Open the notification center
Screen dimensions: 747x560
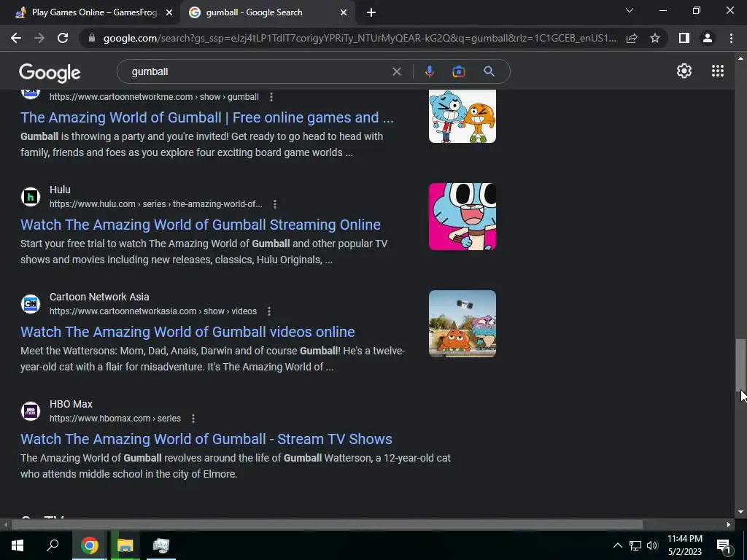[x=723, y=545]
